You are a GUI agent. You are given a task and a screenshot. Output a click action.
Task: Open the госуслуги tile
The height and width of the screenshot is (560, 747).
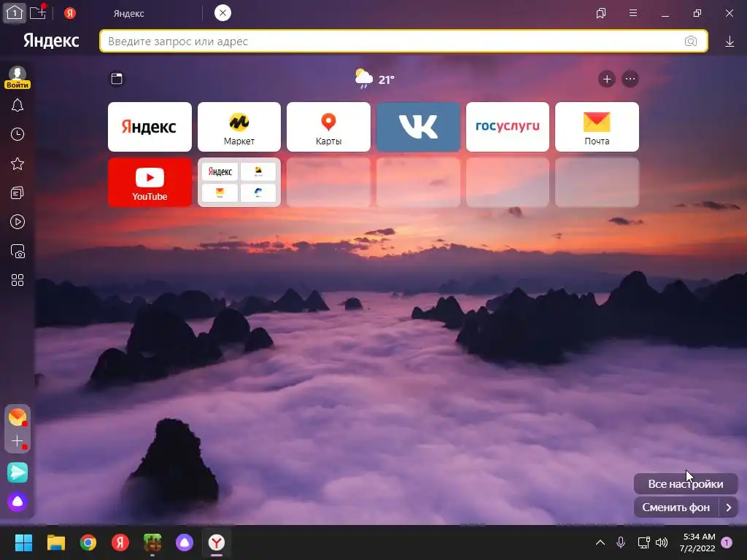508,127
